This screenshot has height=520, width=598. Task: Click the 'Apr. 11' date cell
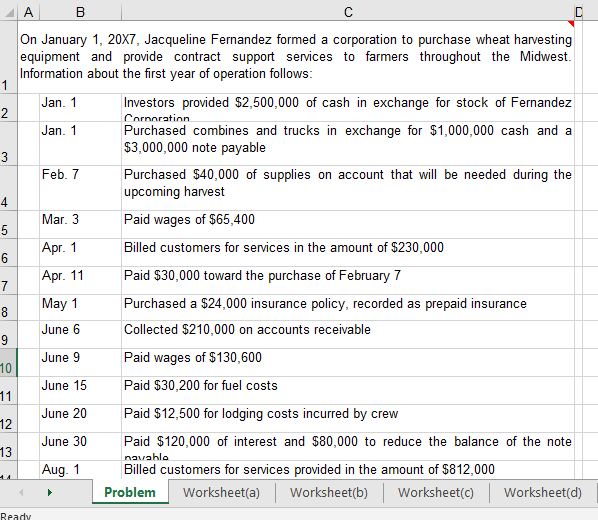[x=80, y=280]
